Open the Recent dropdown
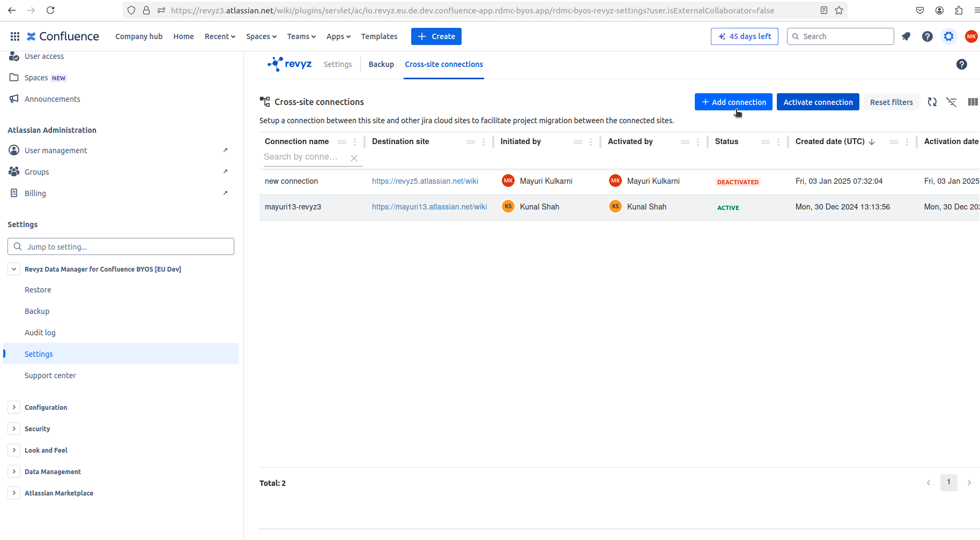The image size is (980, 540). tap(220, 36)
